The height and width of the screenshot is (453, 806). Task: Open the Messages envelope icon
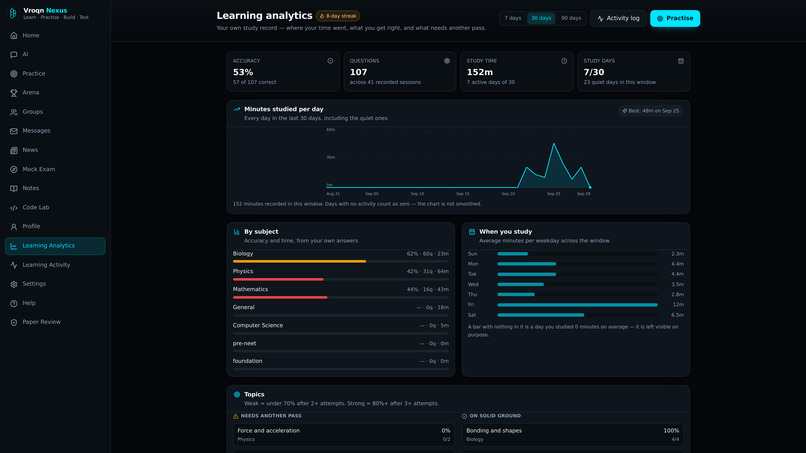(14, 131)
